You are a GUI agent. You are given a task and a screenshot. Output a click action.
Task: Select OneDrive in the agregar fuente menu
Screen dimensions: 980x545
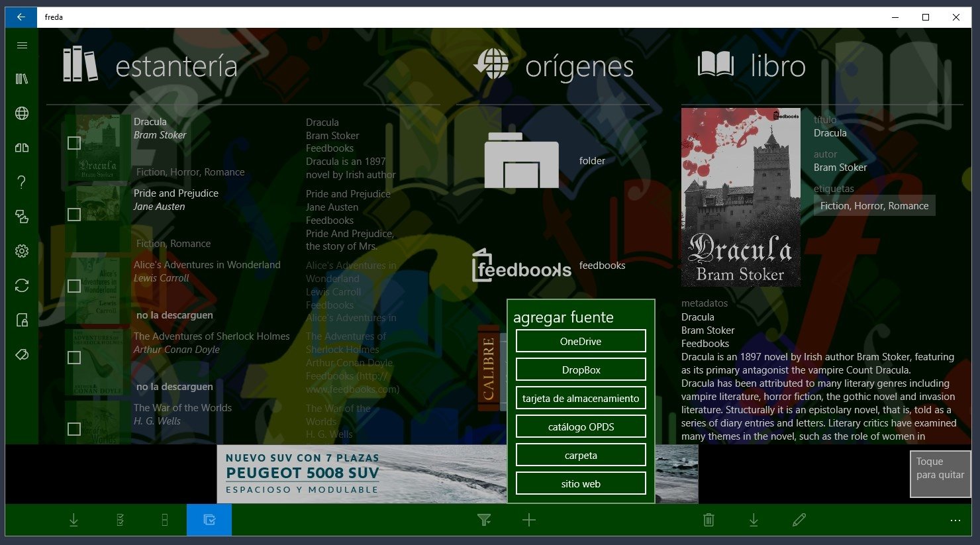tap(581, 341)
